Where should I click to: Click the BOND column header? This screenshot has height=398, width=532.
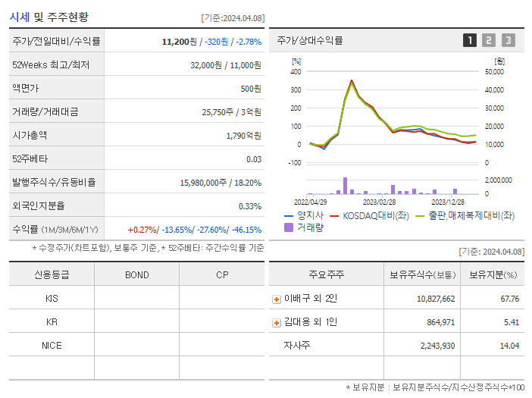(136, 275)
